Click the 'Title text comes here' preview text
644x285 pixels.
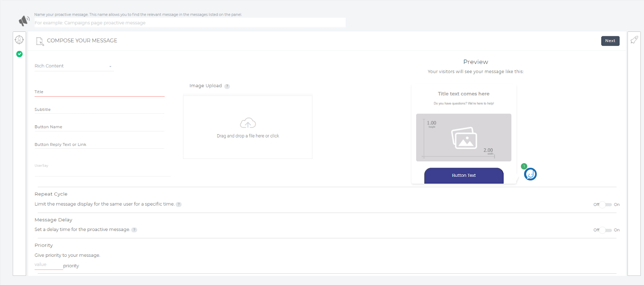tap(464, 94)
